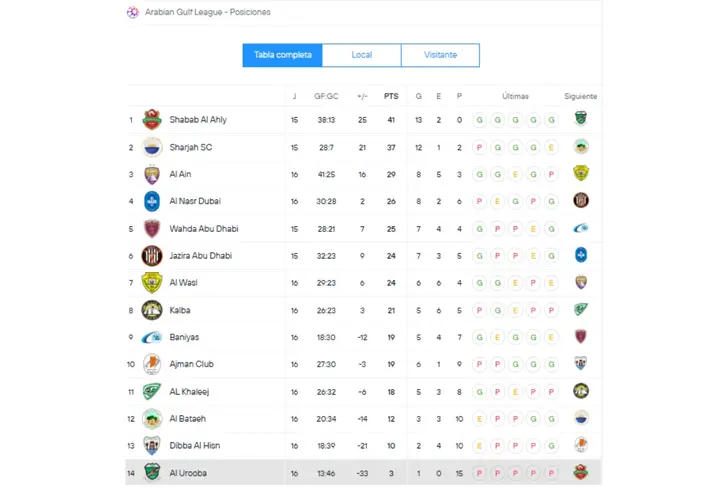Screen dimensions: 728x488
Task: Click the Arabian Gulf League logo icon
Action: click(133, 12)
